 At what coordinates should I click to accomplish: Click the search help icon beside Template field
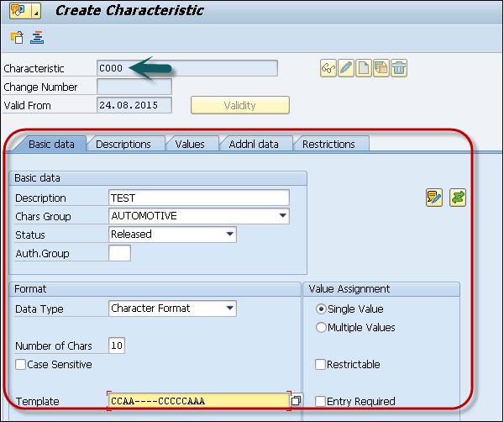pyautogui.click(x=296, y=401)
